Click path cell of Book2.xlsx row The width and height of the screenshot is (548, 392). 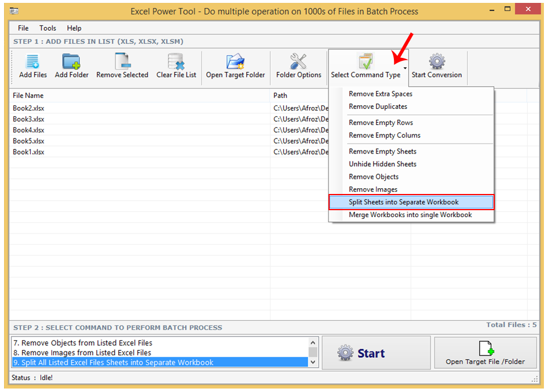(x=301, y=108)
